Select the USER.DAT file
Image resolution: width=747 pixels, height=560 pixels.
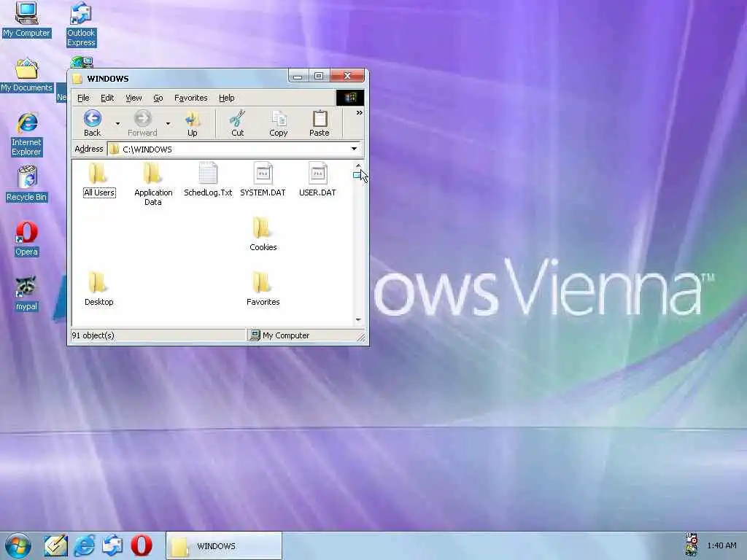click(x=317, y=179)
